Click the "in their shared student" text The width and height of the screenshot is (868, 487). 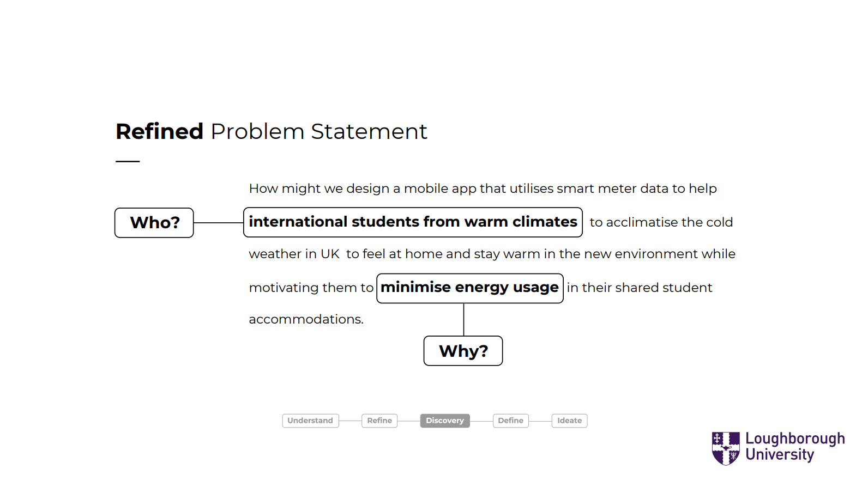point(639,288)
